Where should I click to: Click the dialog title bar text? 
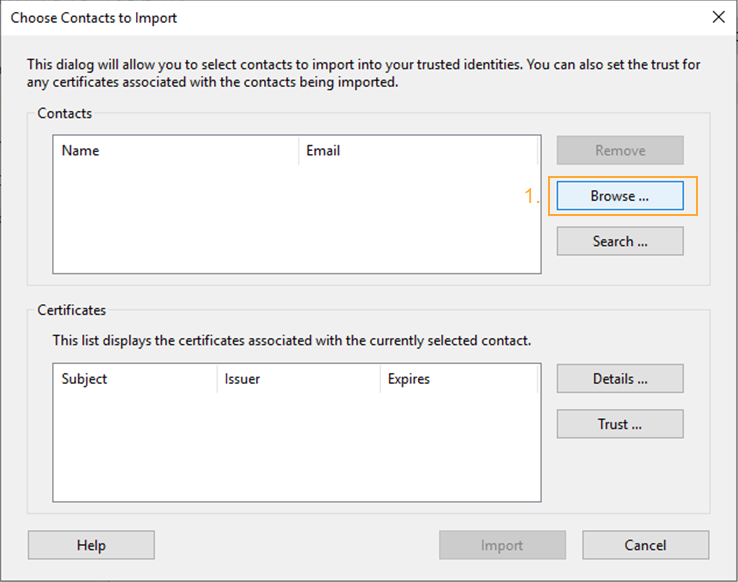pos(94,18)
